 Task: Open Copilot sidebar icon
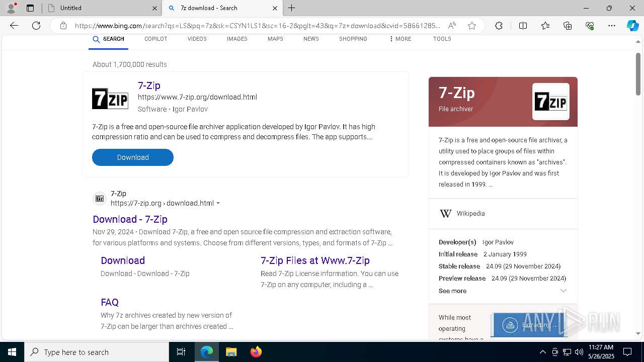tap(632, 26)
